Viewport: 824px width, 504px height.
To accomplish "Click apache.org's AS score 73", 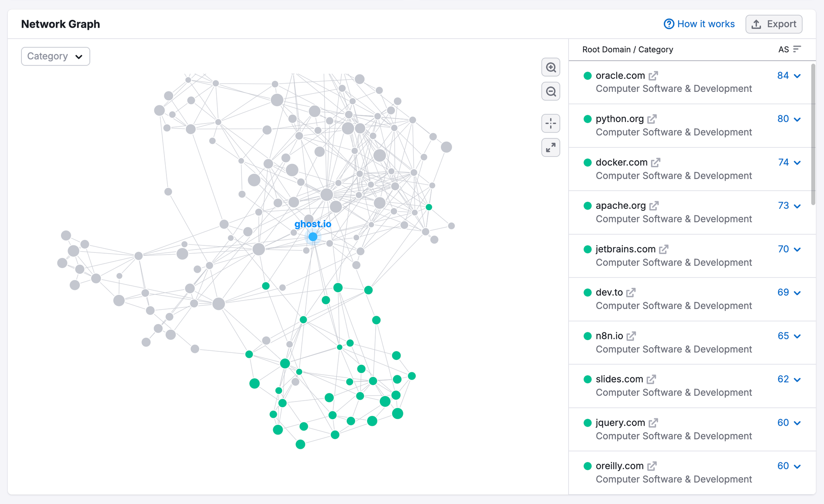I will coord(783,205).
